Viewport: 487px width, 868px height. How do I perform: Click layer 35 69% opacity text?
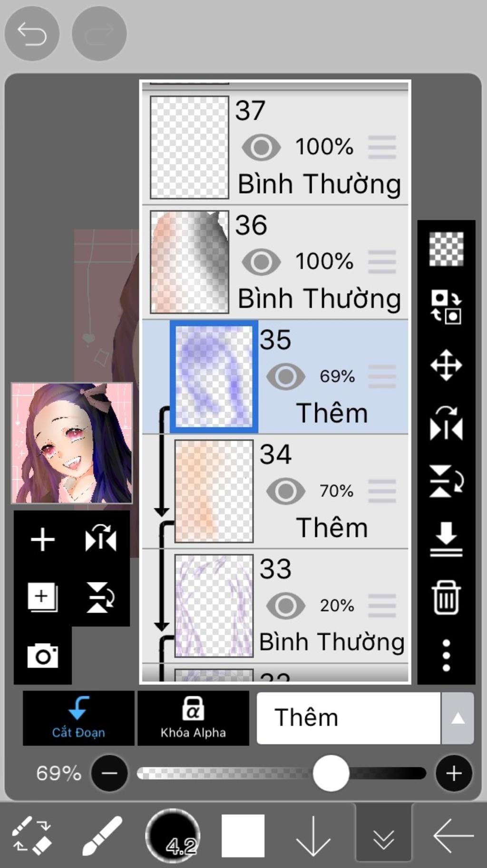337,376
